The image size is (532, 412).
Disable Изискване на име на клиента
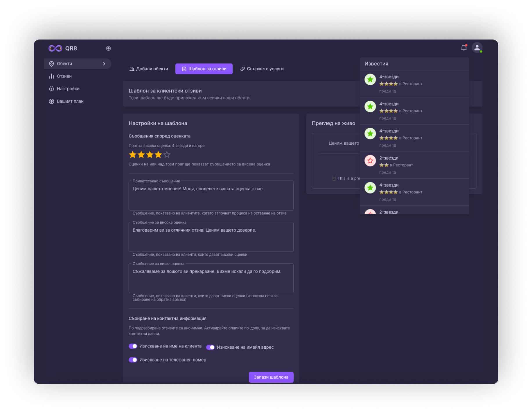point(133,346)
